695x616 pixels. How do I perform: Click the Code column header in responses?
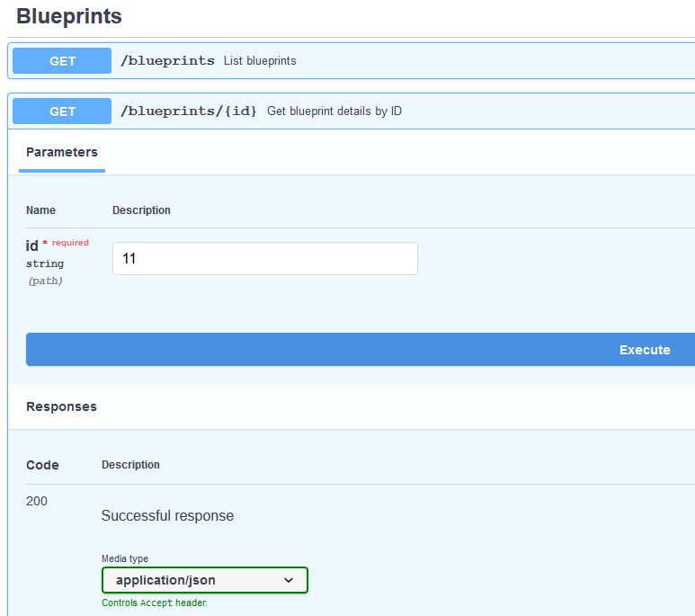(x=42, y=465)
